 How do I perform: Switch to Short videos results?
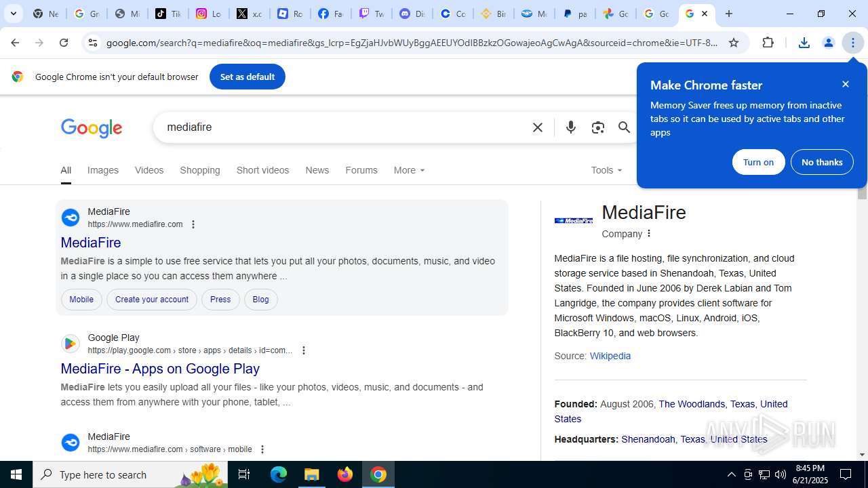click(x=262, y=170)
